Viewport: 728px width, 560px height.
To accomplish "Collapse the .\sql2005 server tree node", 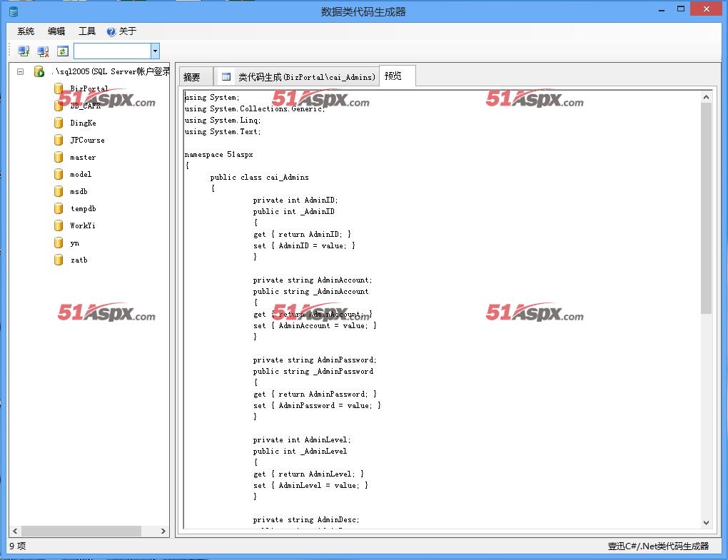I will [21, 71].
